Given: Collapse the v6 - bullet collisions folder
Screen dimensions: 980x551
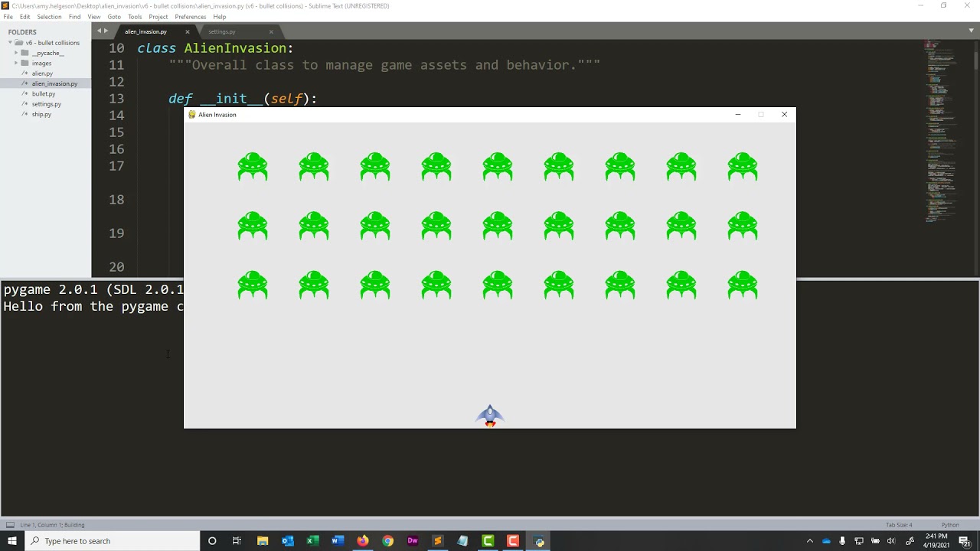Looking at the screenshot, I should click(10, 43).
